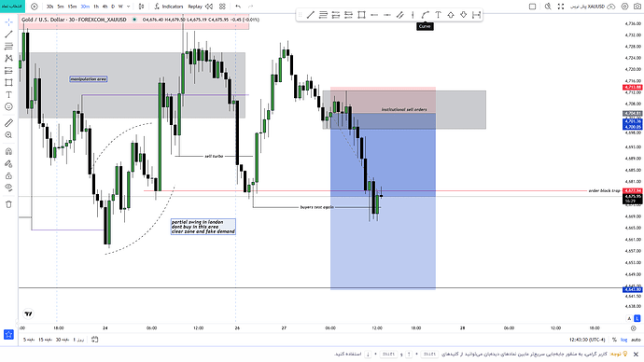644x362 pixels.
Task: Select the trend line tool in left sidebar
Action: pos(8,35)
